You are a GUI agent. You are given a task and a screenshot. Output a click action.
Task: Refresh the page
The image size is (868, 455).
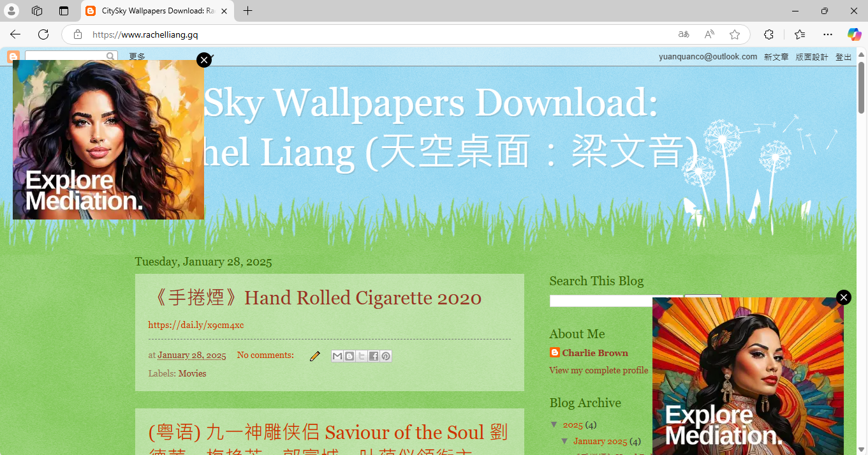[x=43, y=34]
